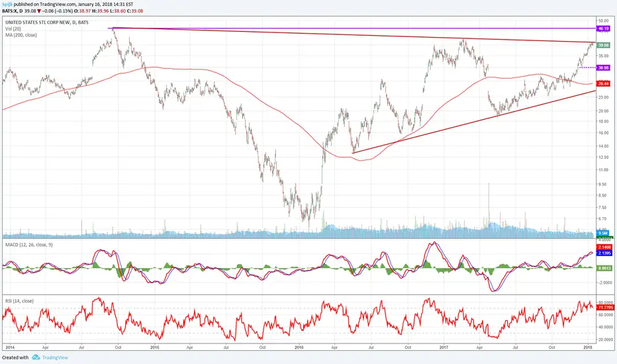The height and width of the screenshot is (364, 617).
Task: Click the 12.50 level on the price axis
Action: point(603,158)
